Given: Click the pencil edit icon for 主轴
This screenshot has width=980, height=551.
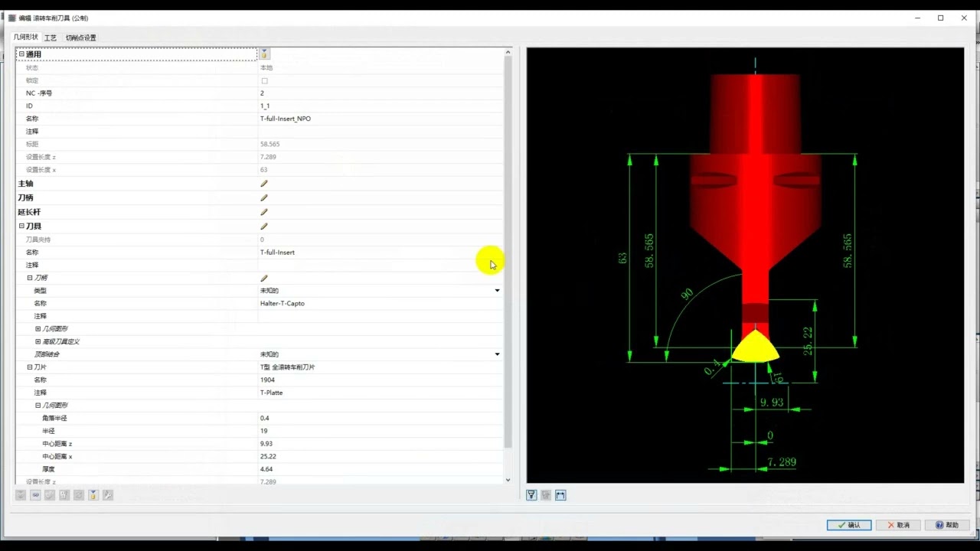Looking at the screenshot, I should coord(264,184).
